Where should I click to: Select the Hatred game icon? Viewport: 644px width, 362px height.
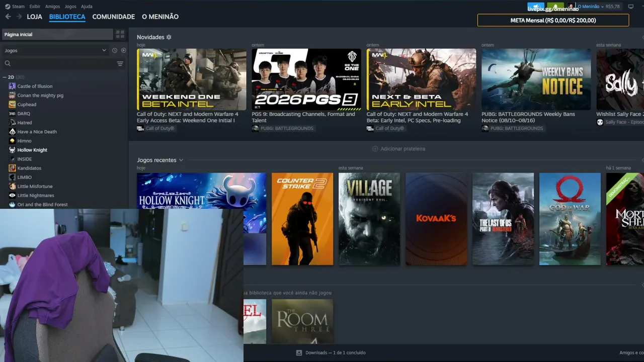point(12,122)
